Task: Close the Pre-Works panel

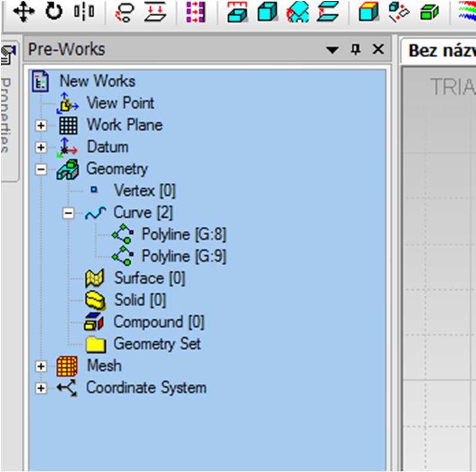Action: coord(378,49)
